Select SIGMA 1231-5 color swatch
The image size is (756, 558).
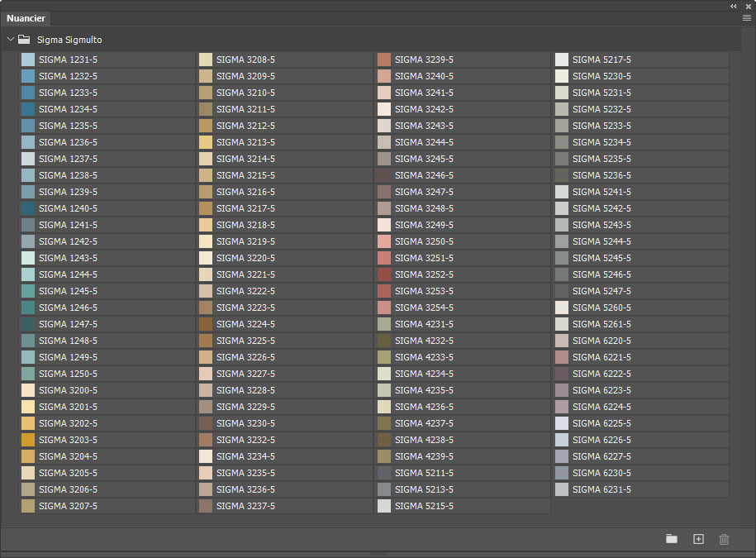28,60
